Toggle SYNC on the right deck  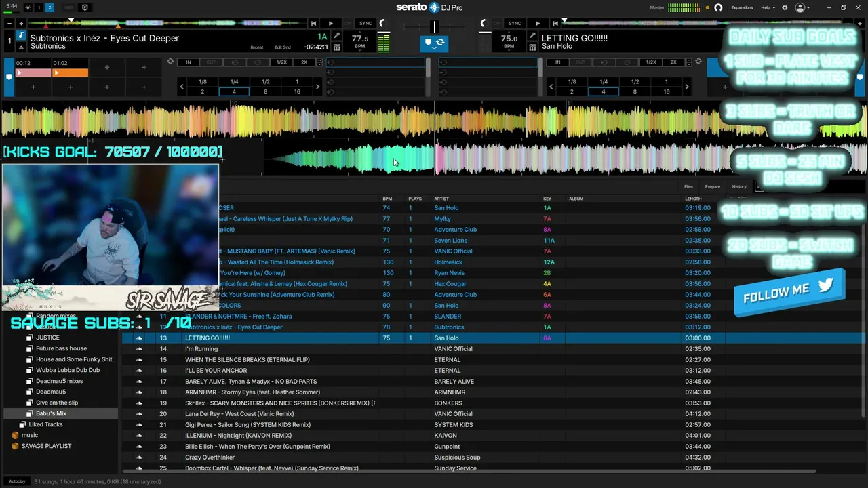[x=515, y=24]
